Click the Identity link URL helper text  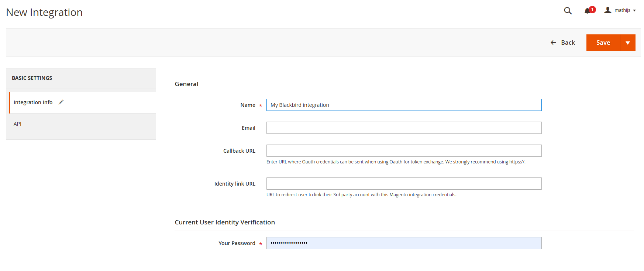point(361,195)
